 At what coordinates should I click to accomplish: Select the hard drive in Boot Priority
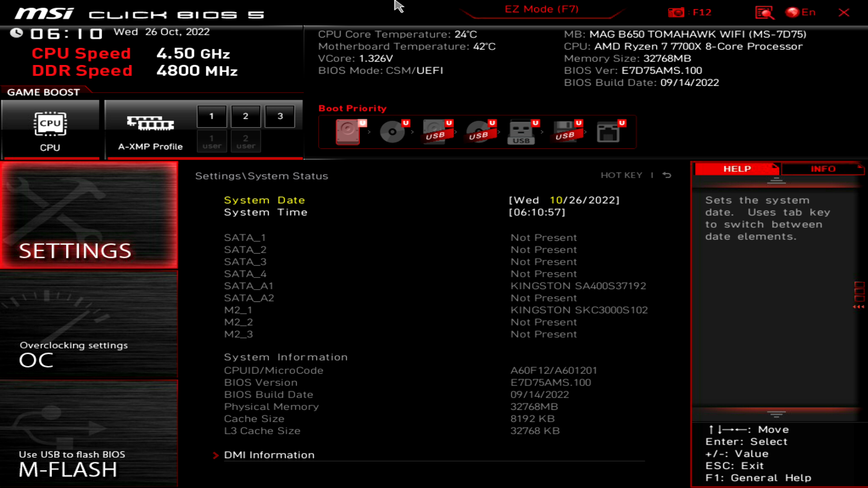coord(347,131)
